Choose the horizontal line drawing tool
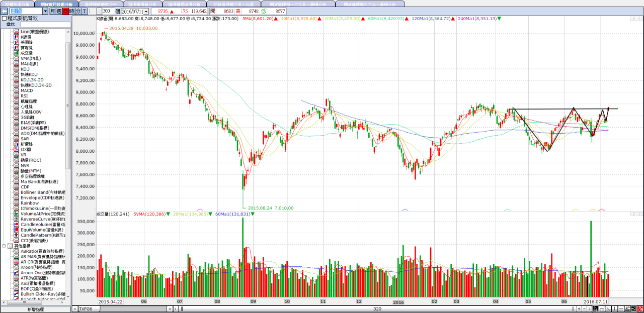 (621, 309)
